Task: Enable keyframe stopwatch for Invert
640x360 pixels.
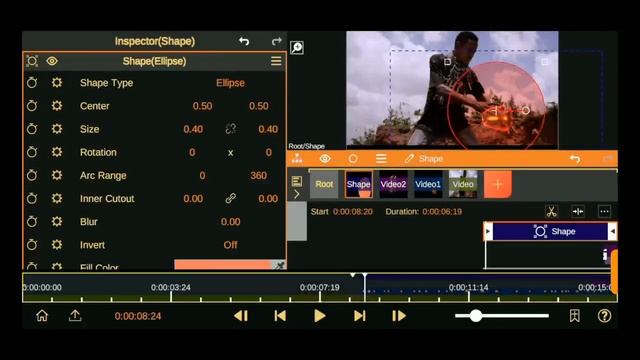Action: coord(32,245)
